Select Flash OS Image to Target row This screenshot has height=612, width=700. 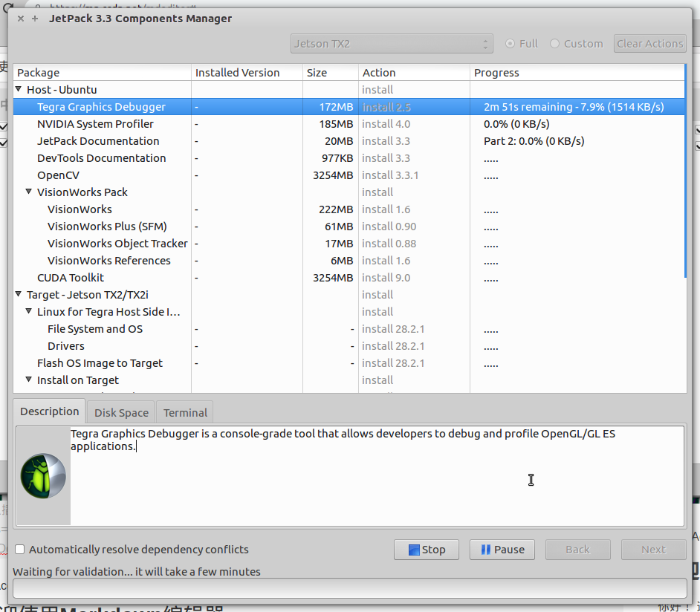(349, 363)
